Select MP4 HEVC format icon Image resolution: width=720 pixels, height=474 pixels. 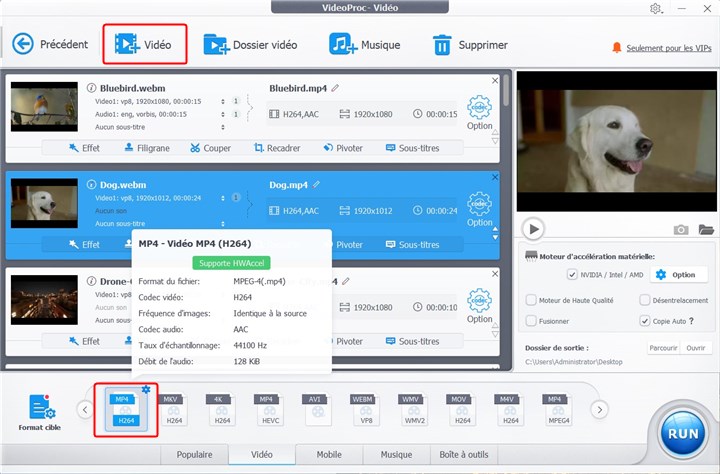(x=269, y=409)
